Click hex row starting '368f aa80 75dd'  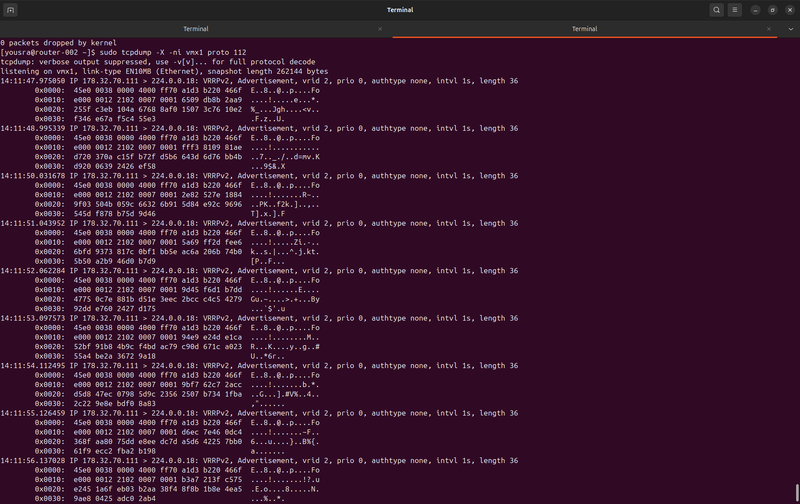[177, 442]
